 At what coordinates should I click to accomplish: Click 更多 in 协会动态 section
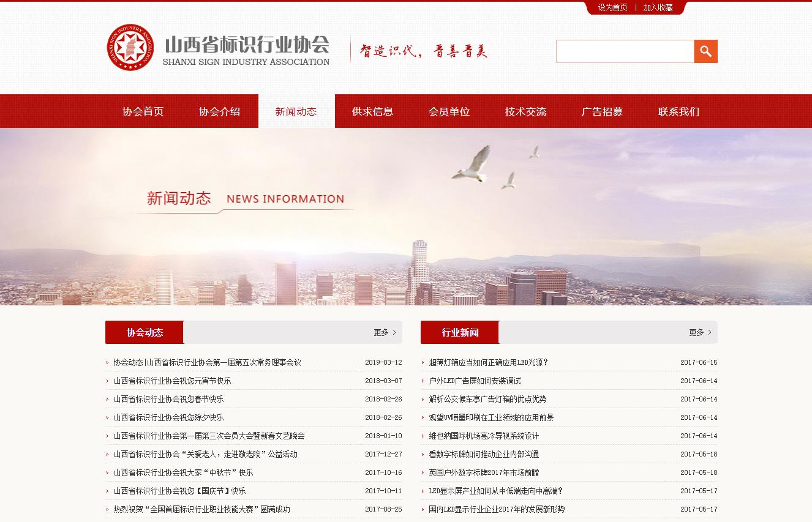pos(385,332)
